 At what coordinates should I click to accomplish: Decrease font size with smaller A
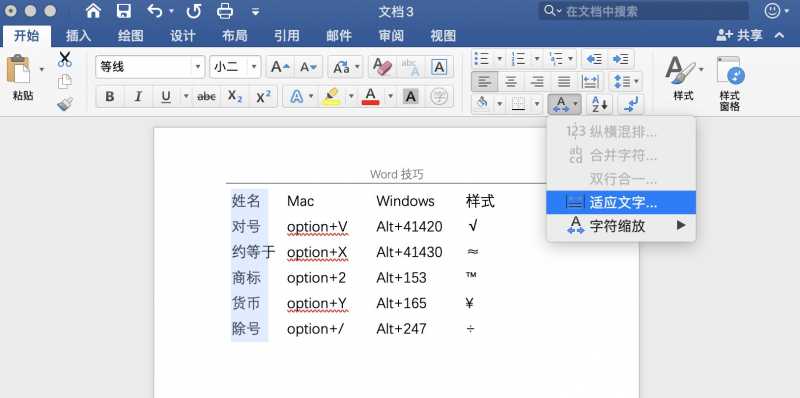click(x=309, y=67)
